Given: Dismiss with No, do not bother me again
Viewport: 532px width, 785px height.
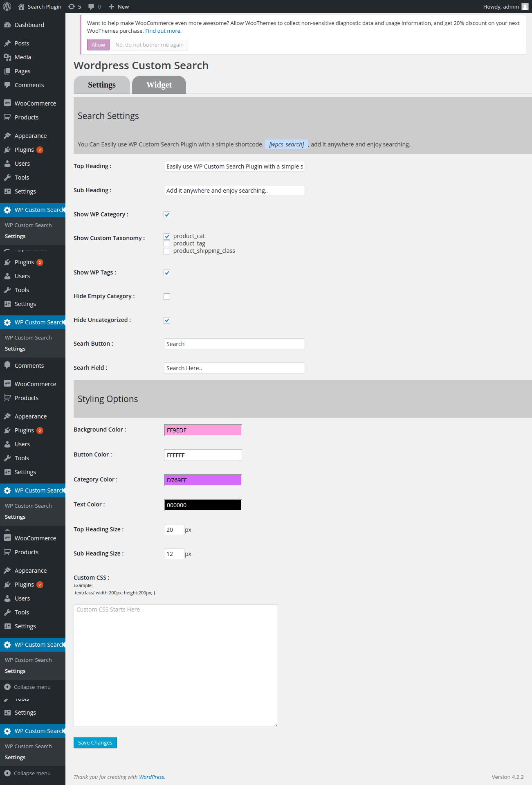Looking at the screenshot, I should coord(149,45).
